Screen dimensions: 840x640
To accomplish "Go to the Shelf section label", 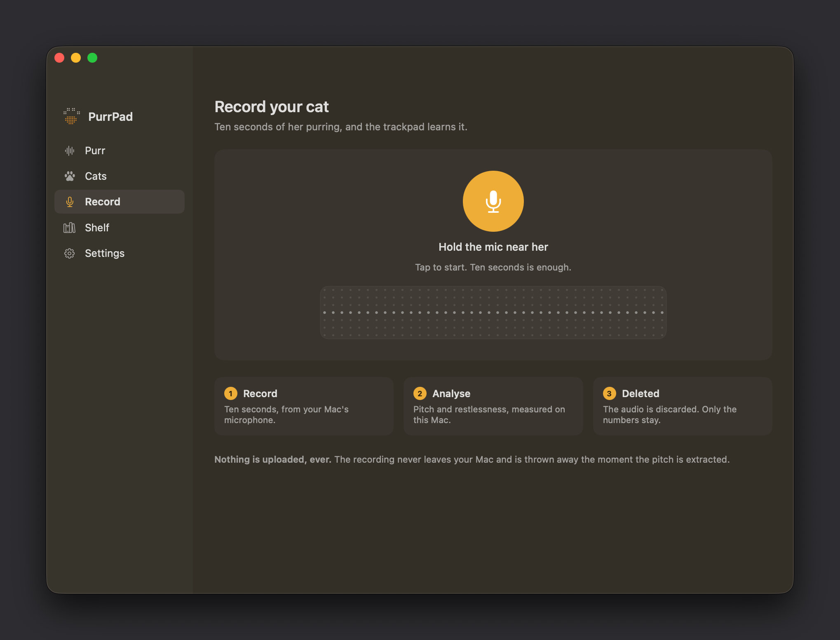I will 97,228.
